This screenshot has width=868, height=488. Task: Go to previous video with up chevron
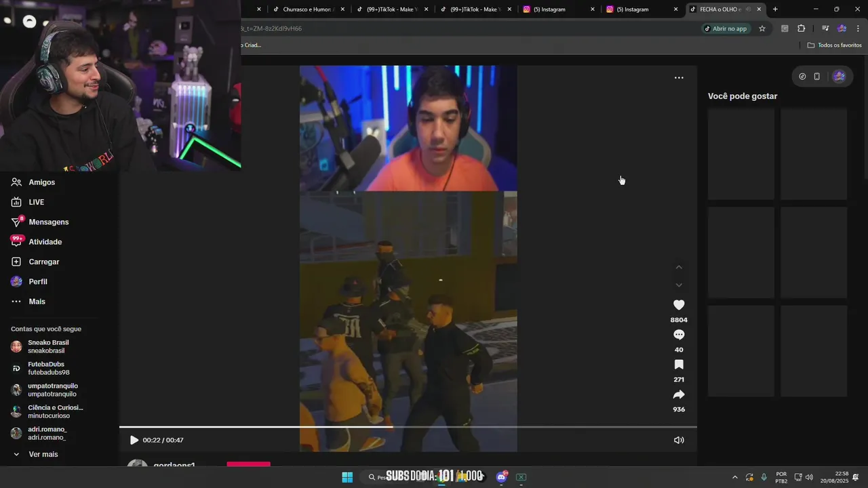point(679,267)
